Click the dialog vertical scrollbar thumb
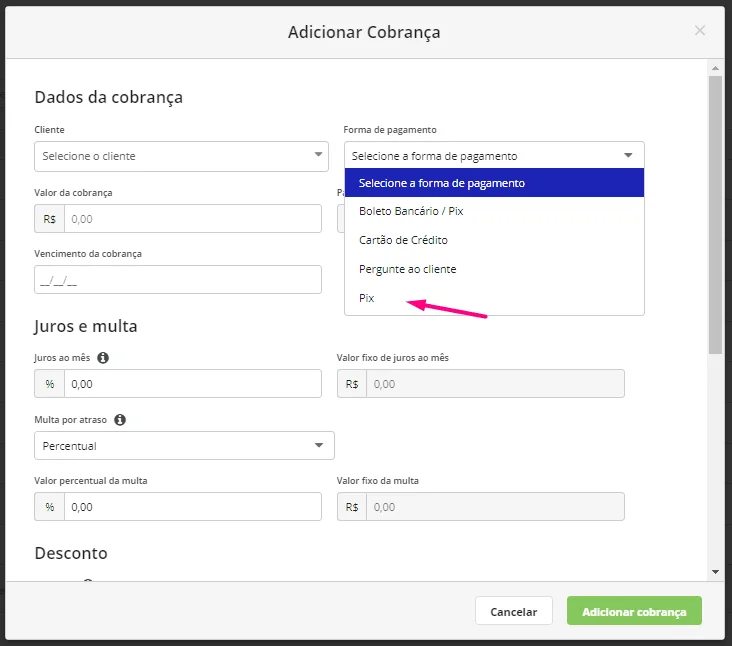The image size is (732, 646). coord(715,215)
